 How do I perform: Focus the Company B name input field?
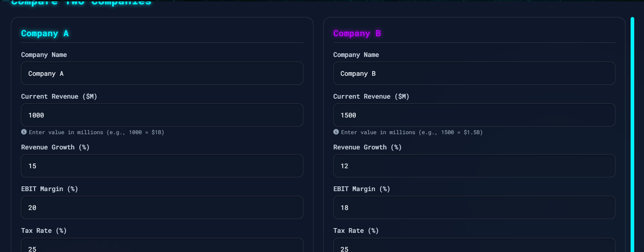click(474, 73)
